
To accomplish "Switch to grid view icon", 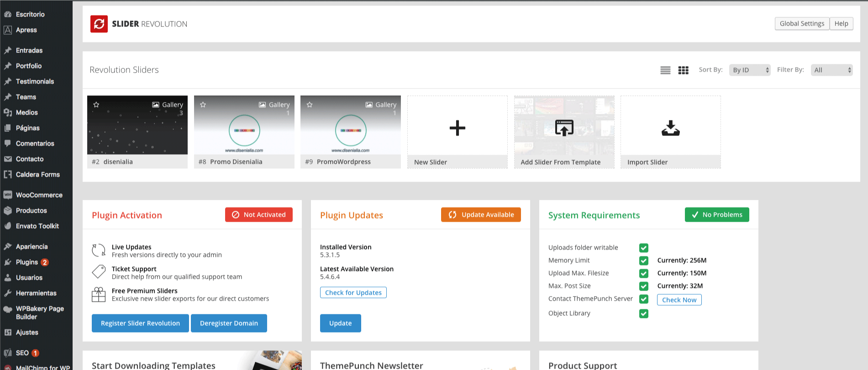I will 683,70.
